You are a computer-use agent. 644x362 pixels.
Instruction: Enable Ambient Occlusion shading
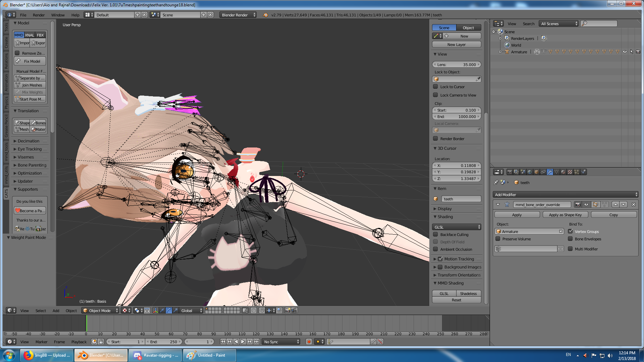click(435, 249)
